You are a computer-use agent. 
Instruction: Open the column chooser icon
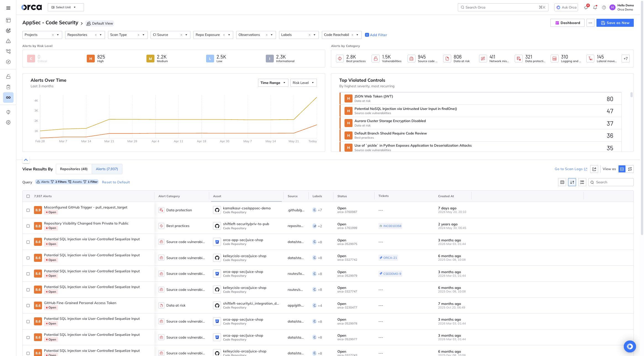562,182
